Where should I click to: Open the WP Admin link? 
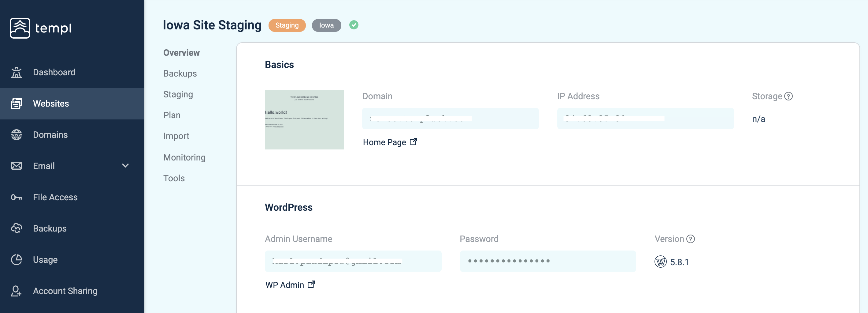(290, 285)
